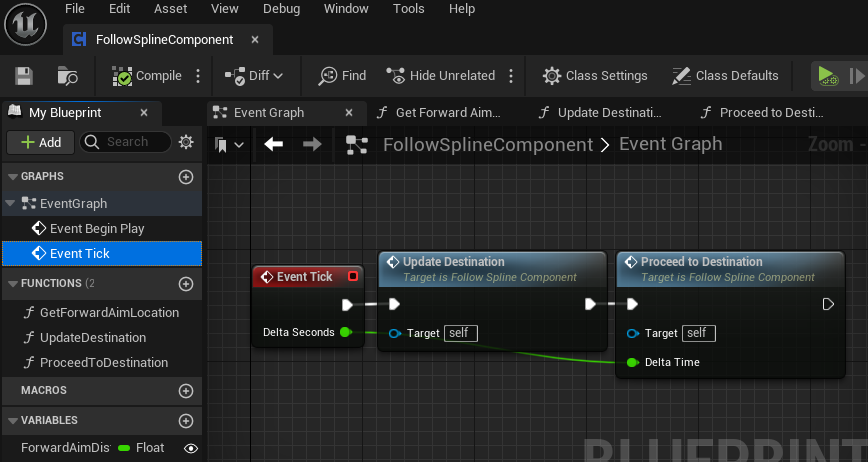Toggle Hide Unrelated nodes
The height and width of the screenshot is (462, 868).
pyautogui.click(x=441, y=76)
